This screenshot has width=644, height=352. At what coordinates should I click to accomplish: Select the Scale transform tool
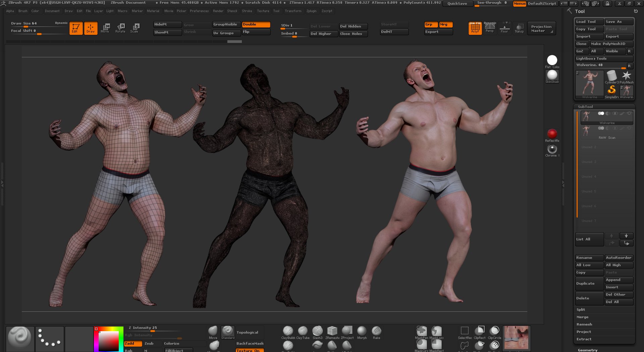135,28
